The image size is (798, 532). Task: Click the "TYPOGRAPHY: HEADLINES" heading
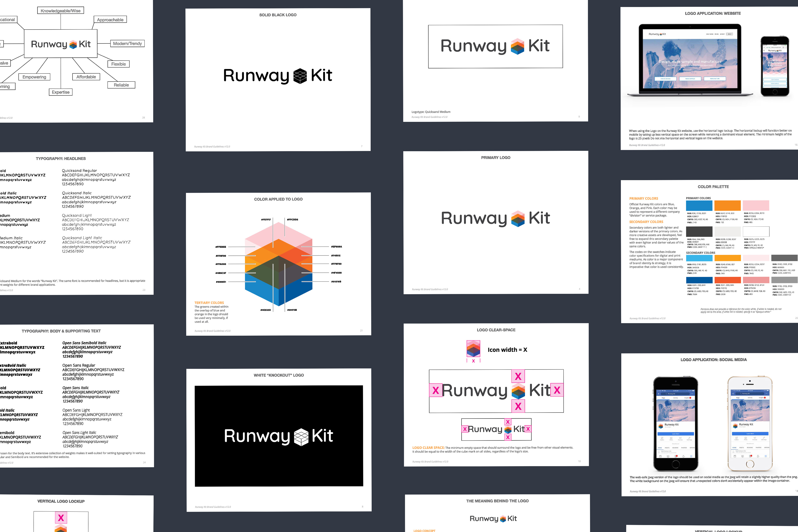click(x=61, y=158)
